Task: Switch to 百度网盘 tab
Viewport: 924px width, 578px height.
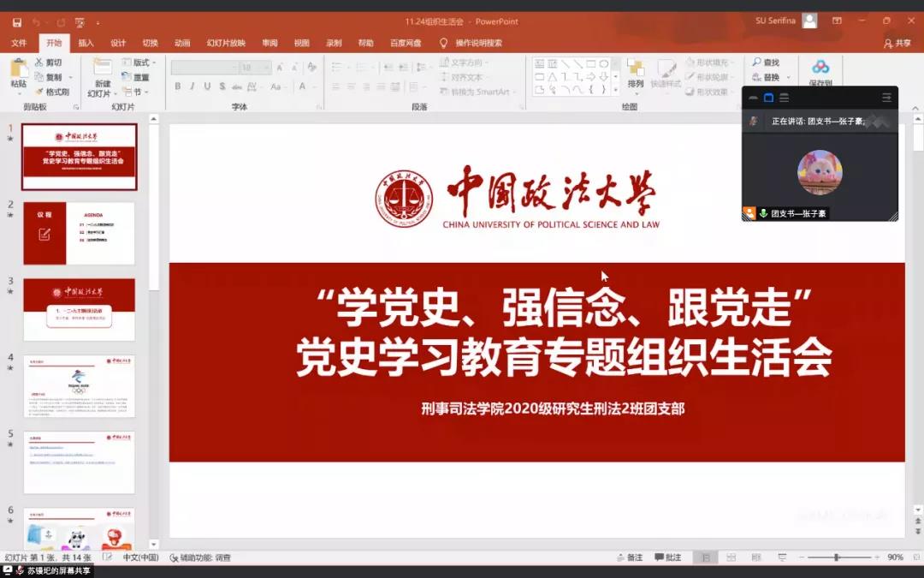Action: point(406,43)
